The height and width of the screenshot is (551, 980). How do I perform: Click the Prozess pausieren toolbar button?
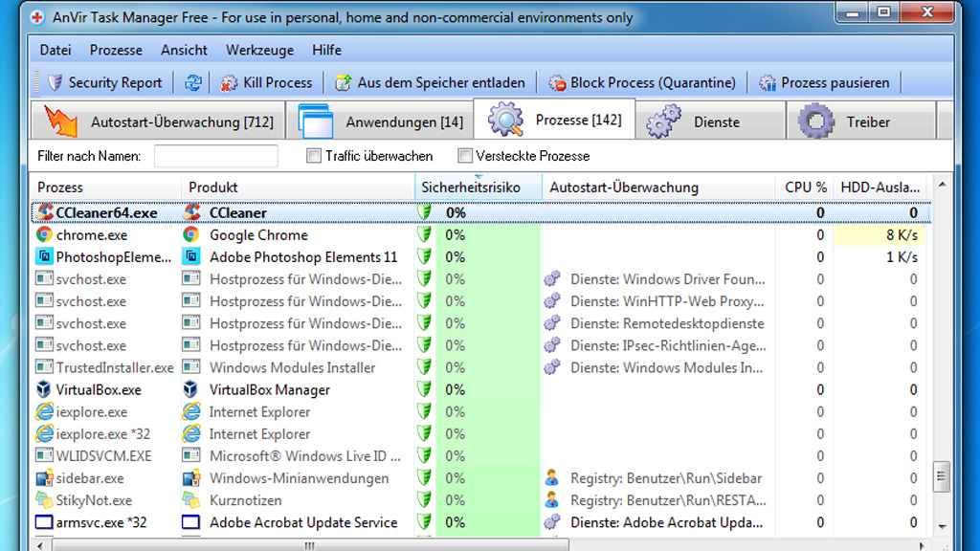coord(825,82)
